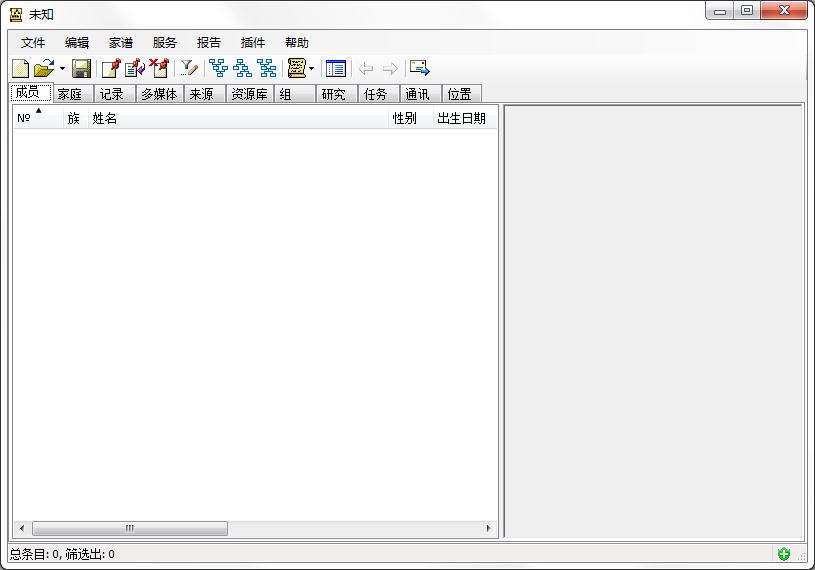Switch to the 家庭 tab

70,94
